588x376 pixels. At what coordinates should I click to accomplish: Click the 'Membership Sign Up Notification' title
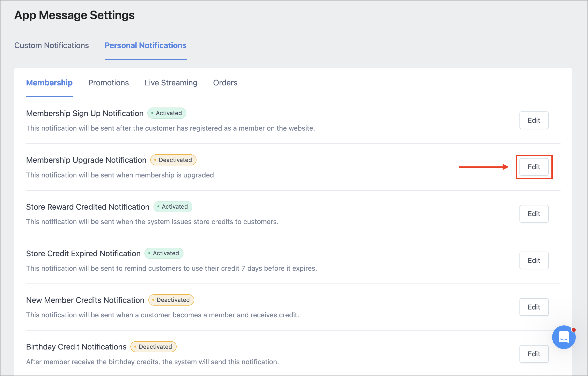pyautogui.click(x=85, y=113)
